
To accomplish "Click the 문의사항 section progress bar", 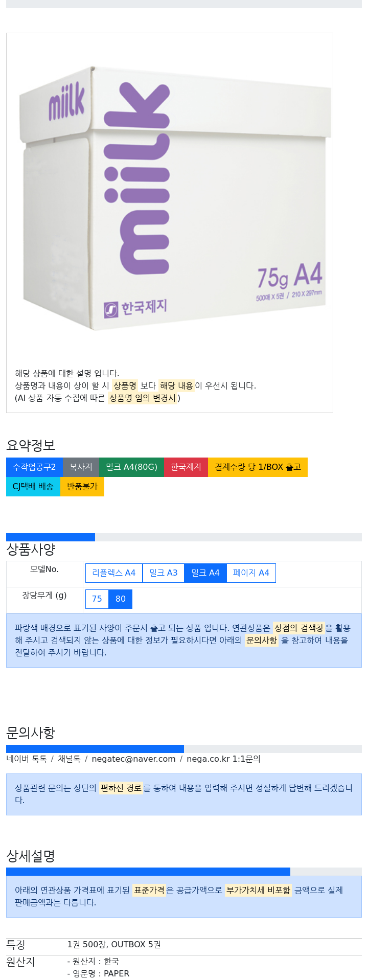I will [x=184, y=749].
